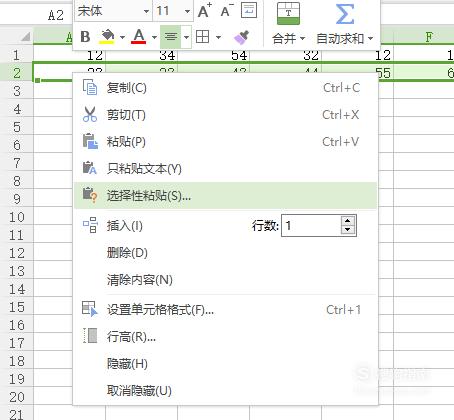Screen dimensions: 454x420
Task: Toggle wrap text icon
Action: [249, 10]
